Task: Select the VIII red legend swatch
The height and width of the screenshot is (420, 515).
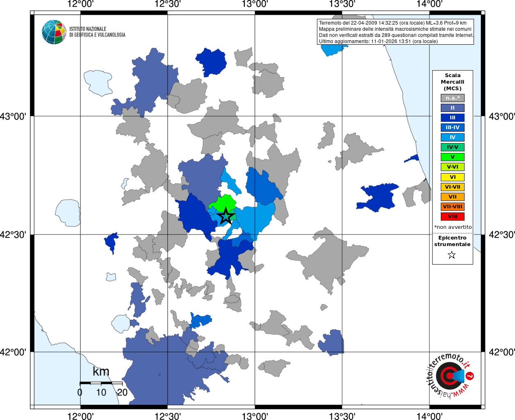Action: tap(453, 217)
